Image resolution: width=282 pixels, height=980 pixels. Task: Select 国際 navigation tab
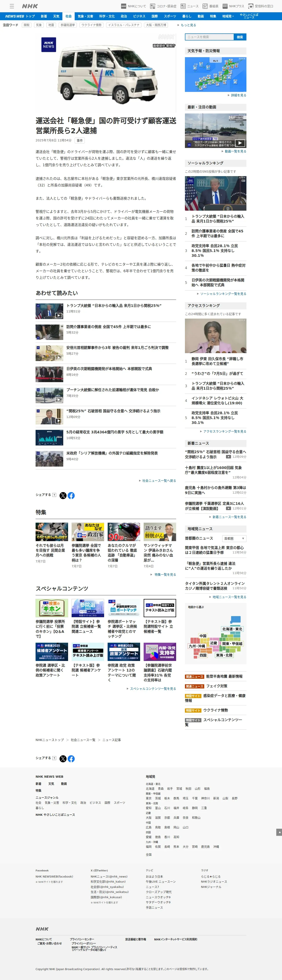point(155,16)
